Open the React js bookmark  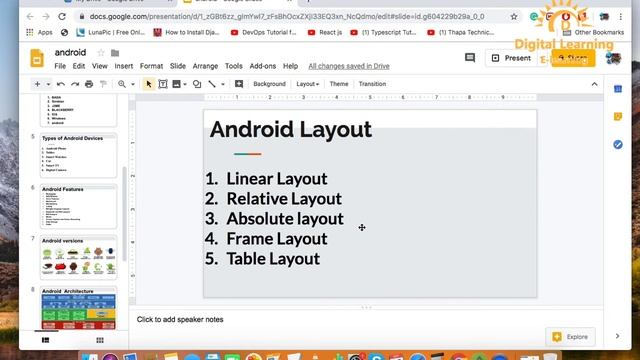[x=325, y=32]
